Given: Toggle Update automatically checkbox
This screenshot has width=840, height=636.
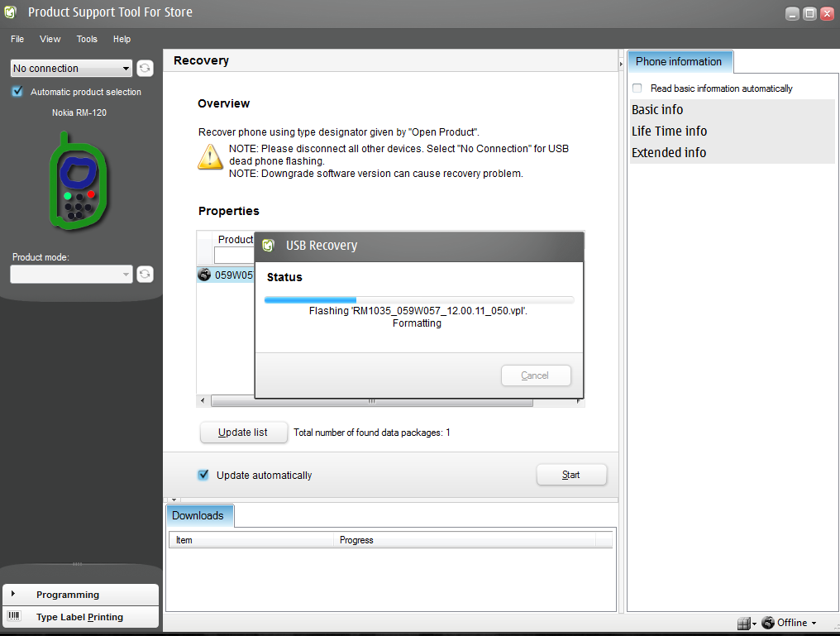Looking at the screenshot, I should coord(203,475).
